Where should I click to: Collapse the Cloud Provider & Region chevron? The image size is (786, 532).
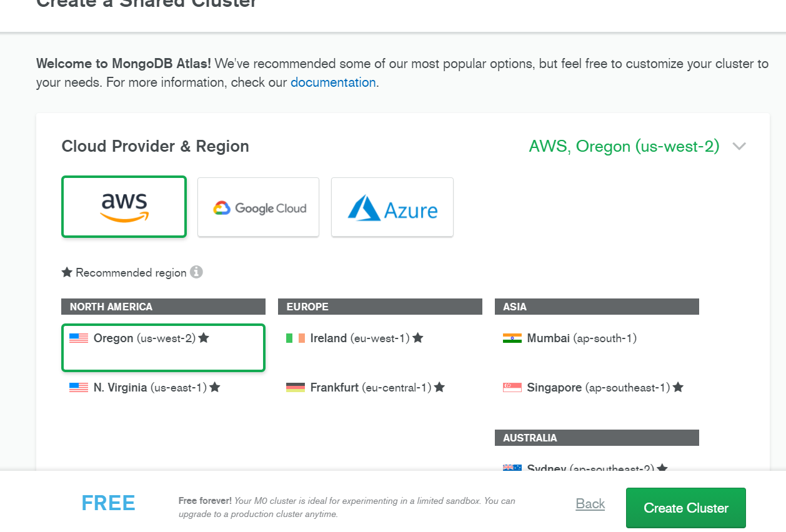coord(739,147)
